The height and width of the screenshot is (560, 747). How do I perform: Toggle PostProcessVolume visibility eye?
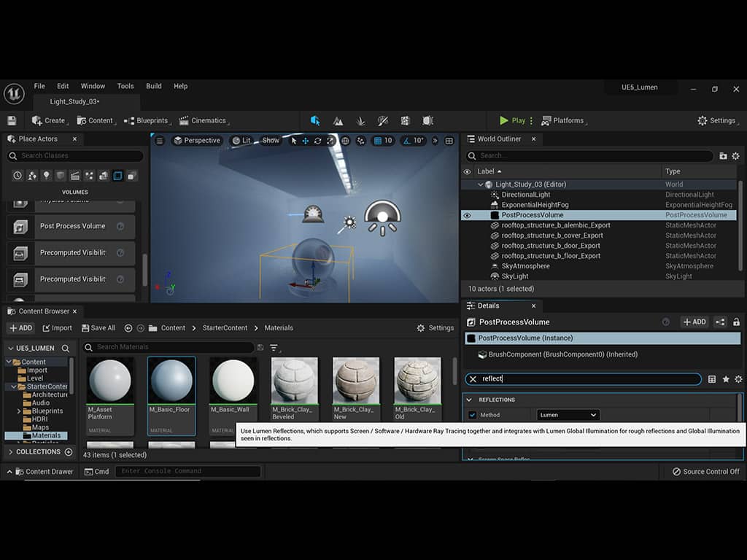coord(468,215)
